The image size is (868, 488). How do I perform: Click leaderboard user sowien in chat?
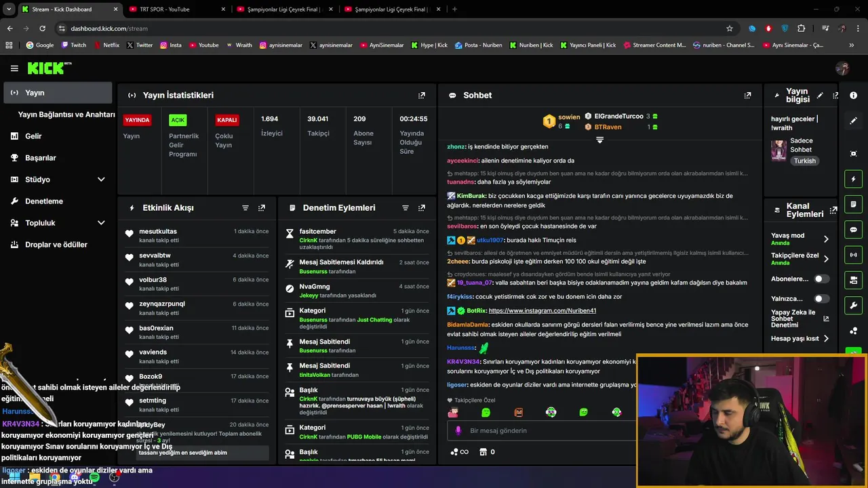click(x=569, y=117)
